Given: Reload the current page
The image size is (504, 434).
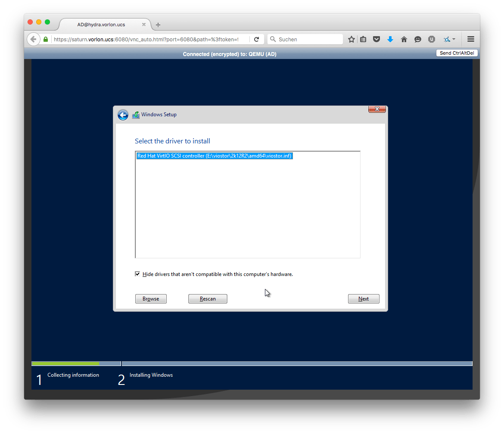Looking at the screenshot, I should [x=256, y=39].
